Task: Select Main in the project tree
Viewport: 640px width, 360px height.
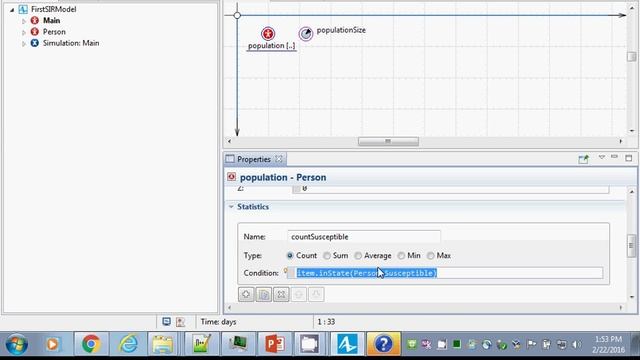Action: tap(51, 20)
